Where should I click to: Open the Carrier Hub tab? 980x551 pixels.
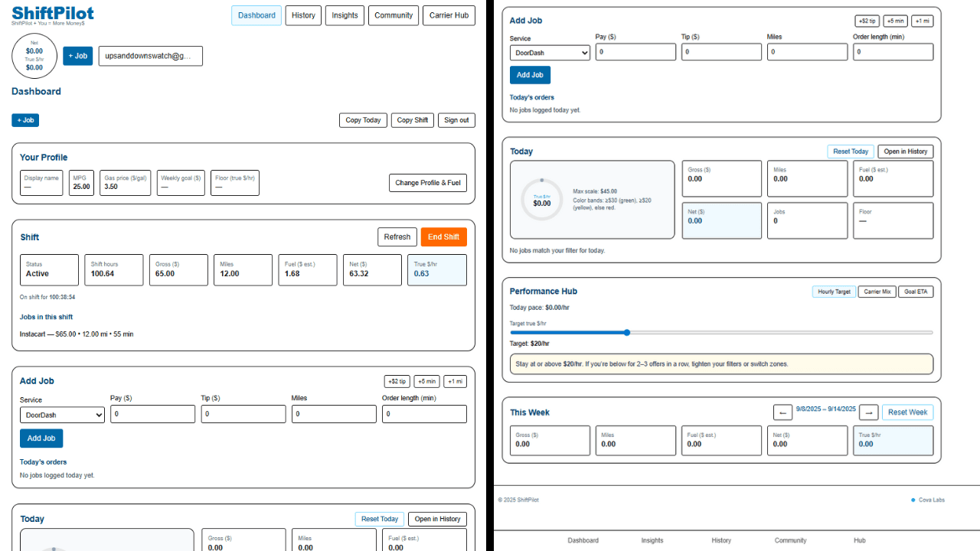tap(449, 15)
